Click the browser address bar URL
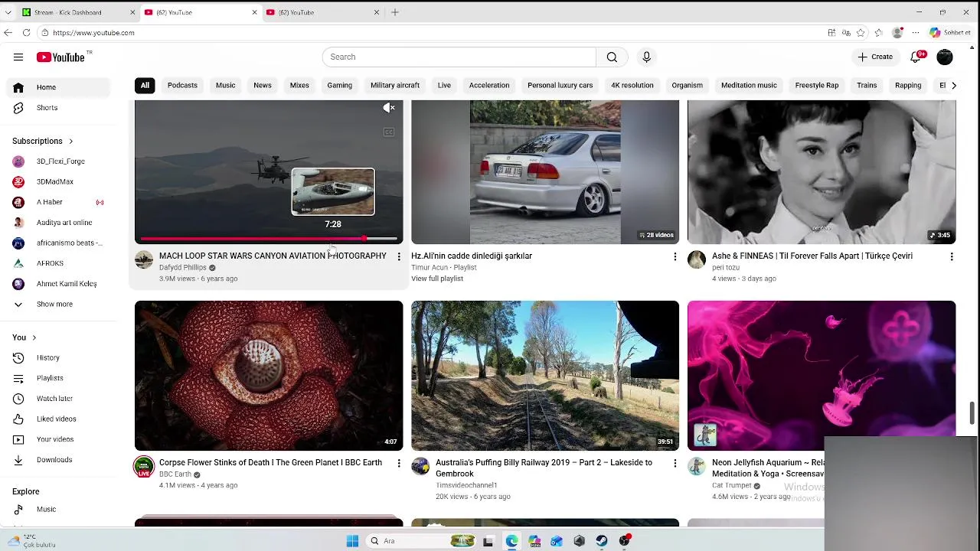Viewport: 980px width, 551px height. 93,33
